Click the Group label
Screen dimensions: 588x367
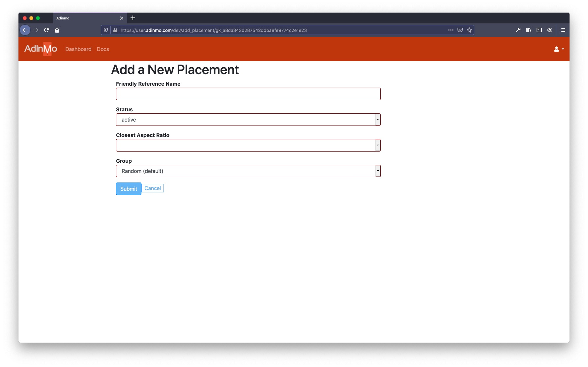coord(124,161)
